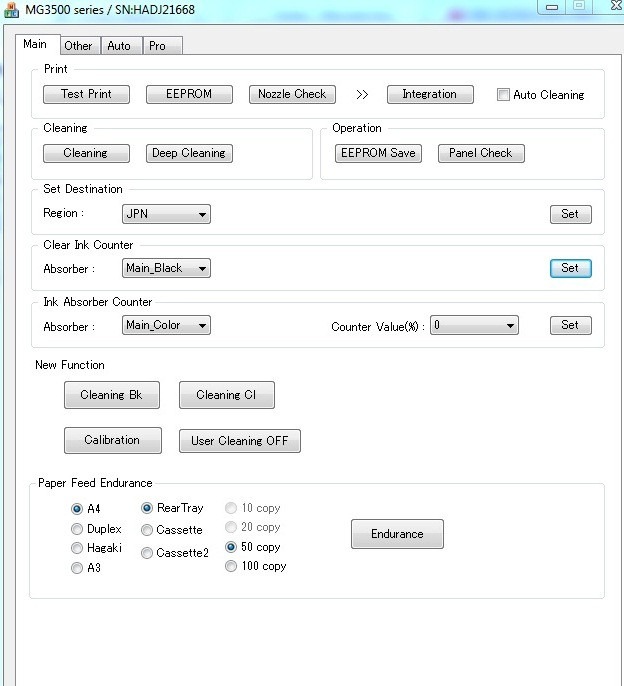
Task: Enable the Auto Cleaning checkbox
Action: [x=503, y=94]
